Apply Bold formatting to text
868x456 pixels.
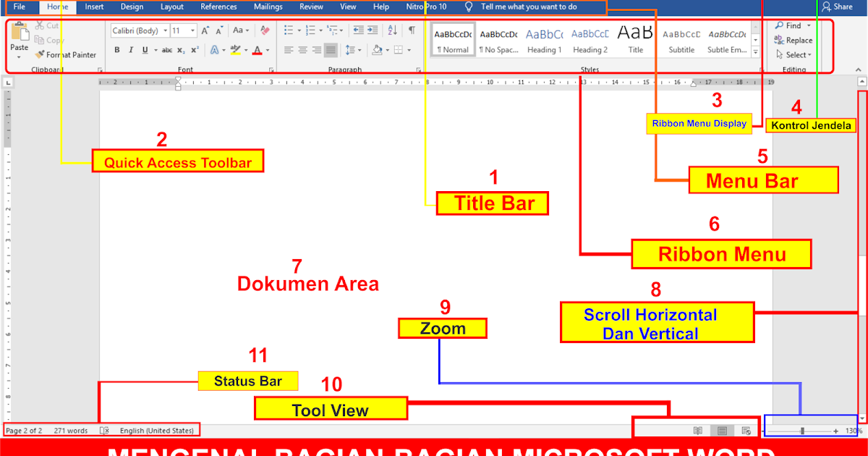(117, 50)
